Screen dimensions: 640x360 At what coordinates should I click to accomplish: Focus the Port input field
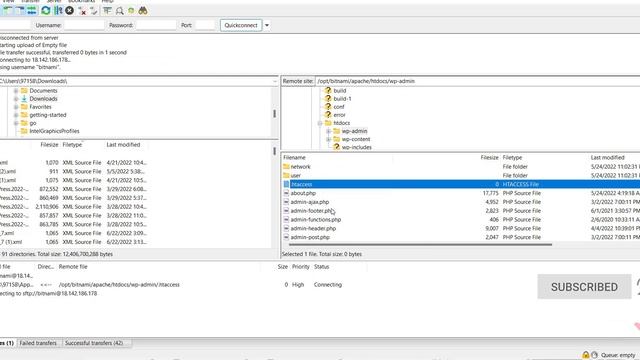205,25
